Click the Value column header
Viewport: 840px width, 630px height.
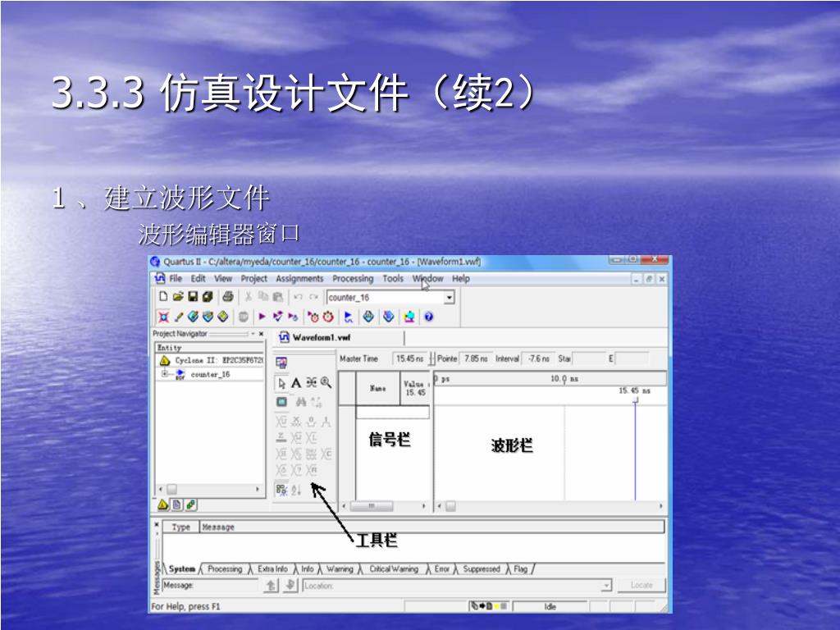pyautogui.click(x=414, y=388)
